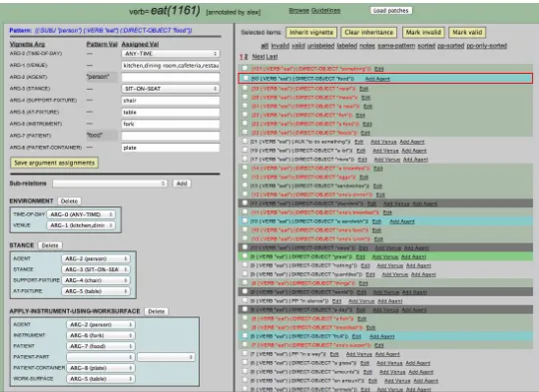Image resolution: width=539 pixels, height=392 pixels.
Task: Open the Browse Guidelines link
Action: [x=314, y=11]
